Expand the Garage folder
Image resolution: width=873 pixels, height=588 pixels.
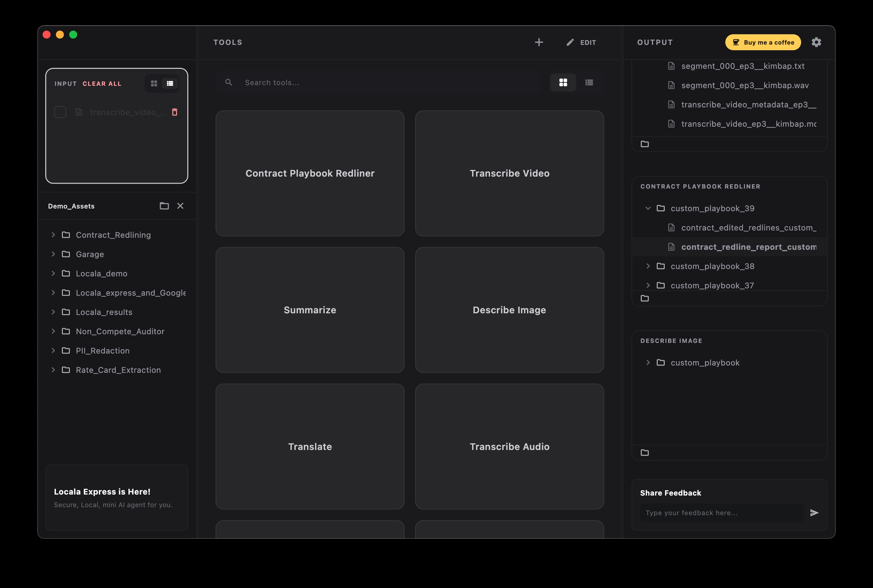(53, 254)
